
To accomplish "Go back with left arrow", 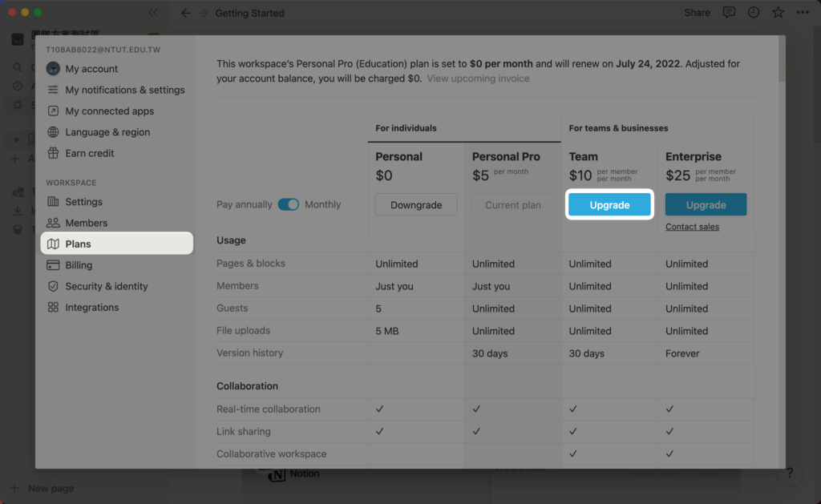I will pos(186,13).
